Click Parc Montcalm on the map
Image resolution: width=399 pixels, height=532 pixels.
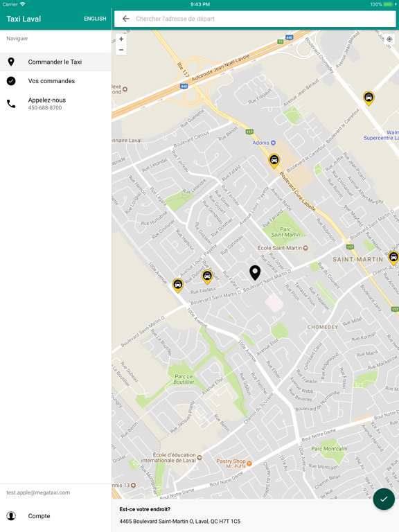click(329, 449)
